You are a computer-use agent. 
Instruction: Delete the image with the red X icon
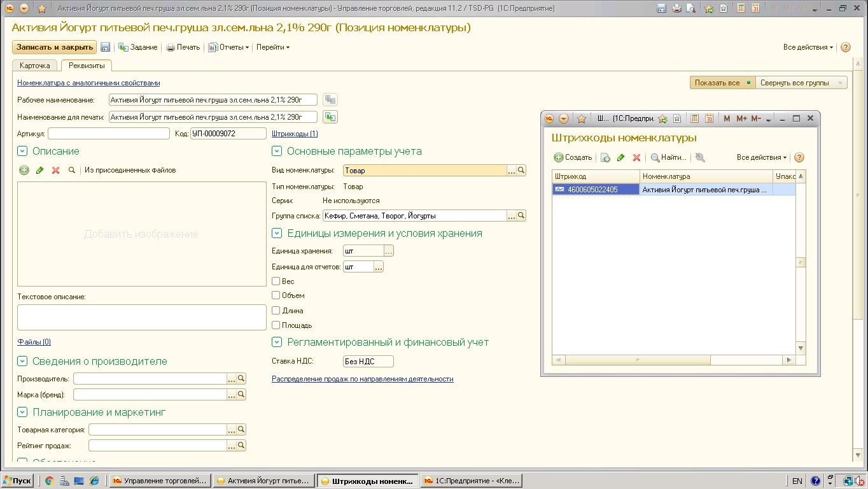(55, 170)
